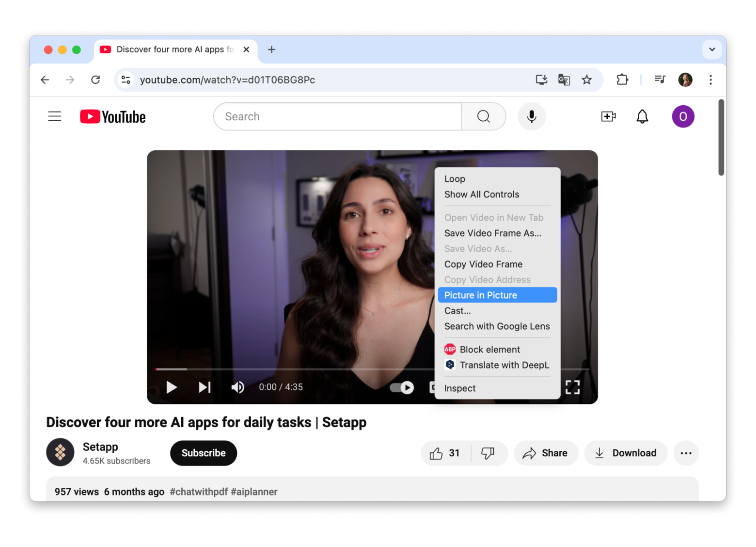Viewport: 756px width, 547px height.
Task: Go back to the previous page
Action: [45, 80]
